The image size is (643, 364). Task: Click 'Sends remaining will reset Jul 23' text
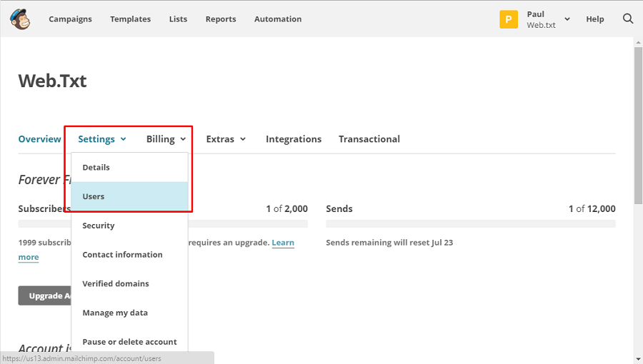389,243
